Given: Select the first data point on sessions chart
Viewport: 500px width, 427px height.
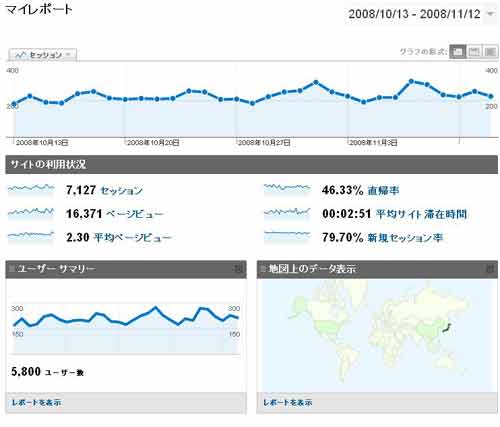Looking at the screenshot, I should (14, 104).
